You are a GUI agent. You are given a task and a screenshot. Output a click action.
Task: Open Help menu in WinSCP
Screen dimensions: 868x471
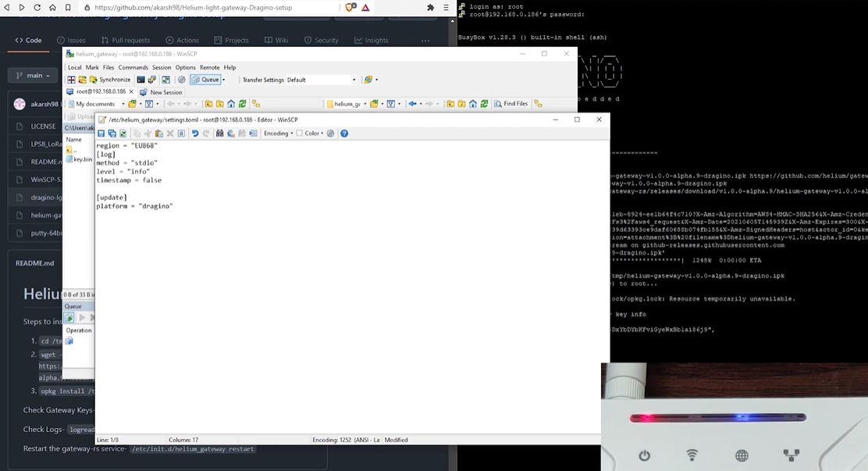(229, 68)
